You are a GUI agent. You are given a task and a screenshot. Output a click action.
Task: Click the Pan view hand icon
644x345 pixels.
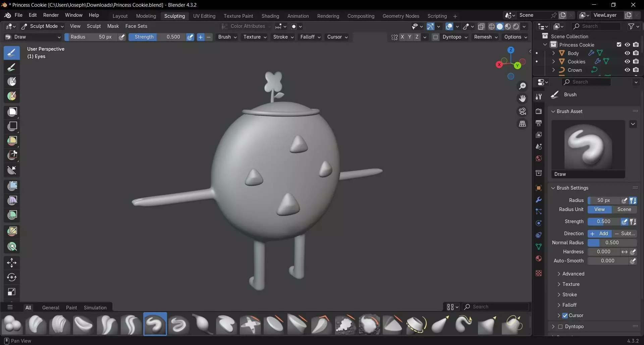pyautogui.click(x=523, y=99)
